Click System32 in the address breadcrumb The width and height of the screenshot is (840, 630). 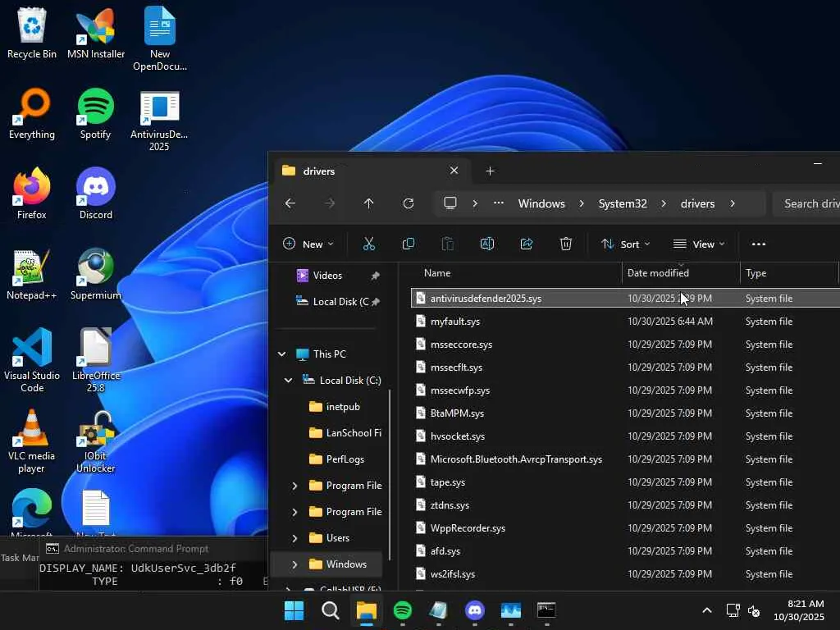click(x=623, y=203)
